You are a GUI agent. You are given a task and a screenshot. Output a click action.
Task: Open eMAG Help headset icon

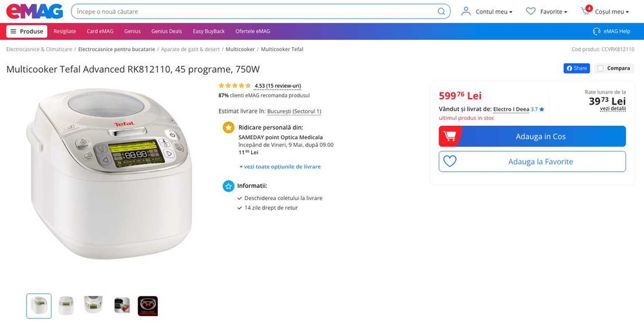(x=596, y=31)
